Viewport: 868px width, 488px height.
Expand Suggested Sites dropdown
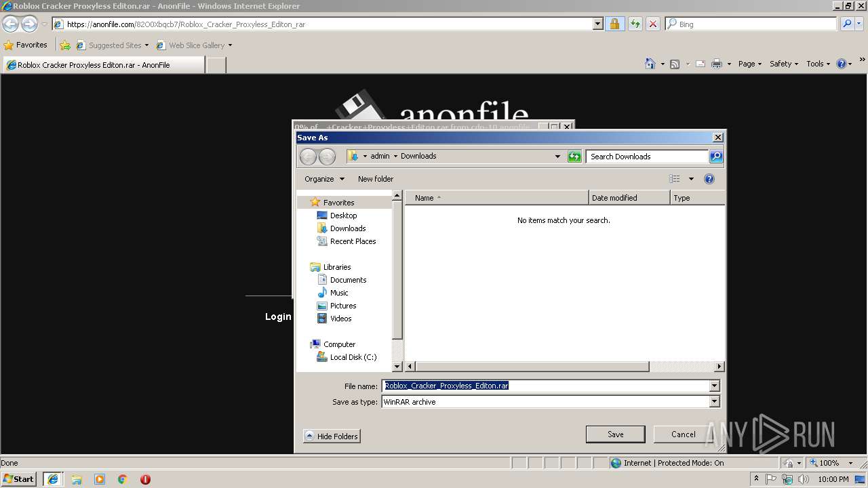click(x=146, y=45)
